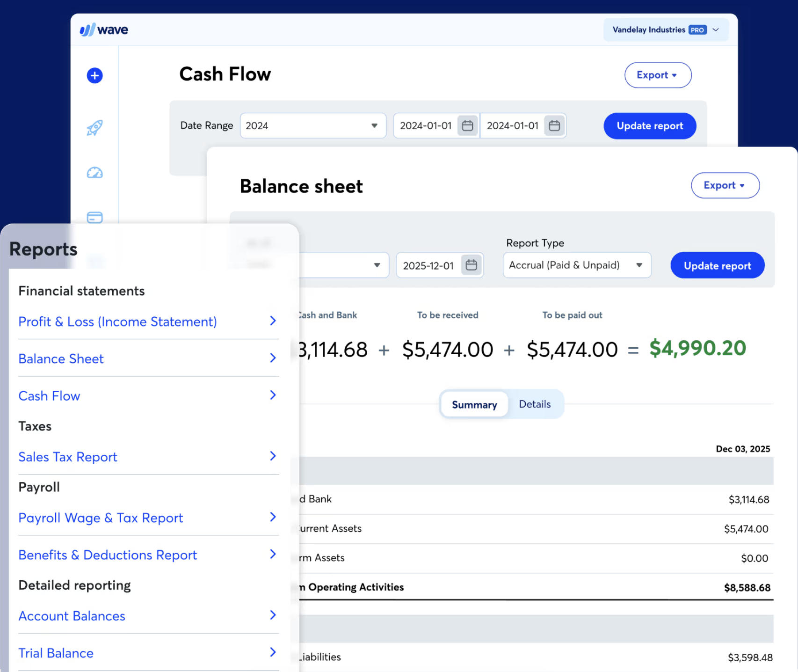Click the To be received label
798x672 pixels.
pos(448,315)
